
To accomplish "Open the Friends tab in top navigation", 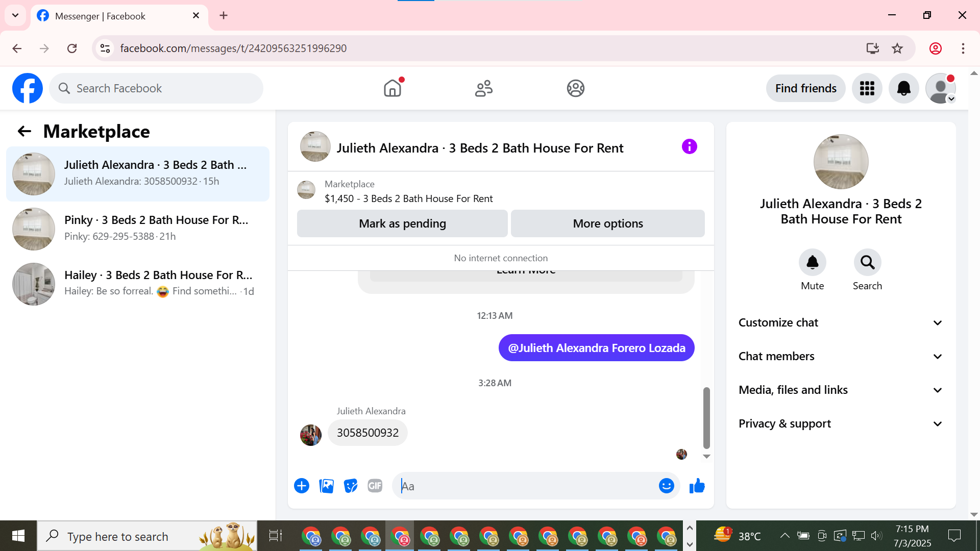I will tap(484, 88).
